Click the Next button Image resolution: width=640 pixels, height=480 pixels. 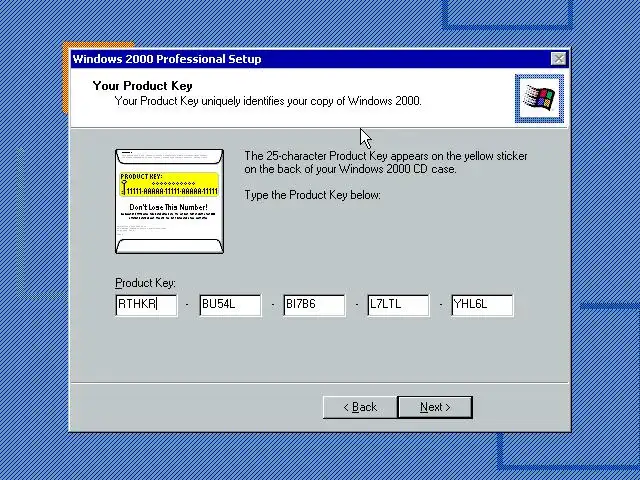pos(435,407)
